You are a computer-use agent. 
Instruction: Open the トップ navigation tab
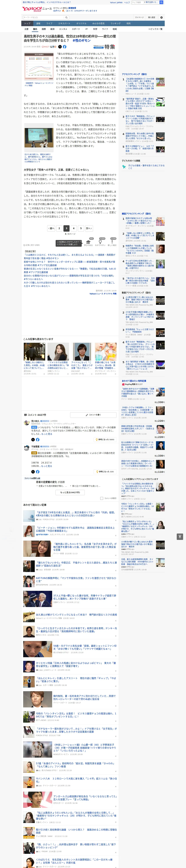pyautogui.click(x=27, y=24)
